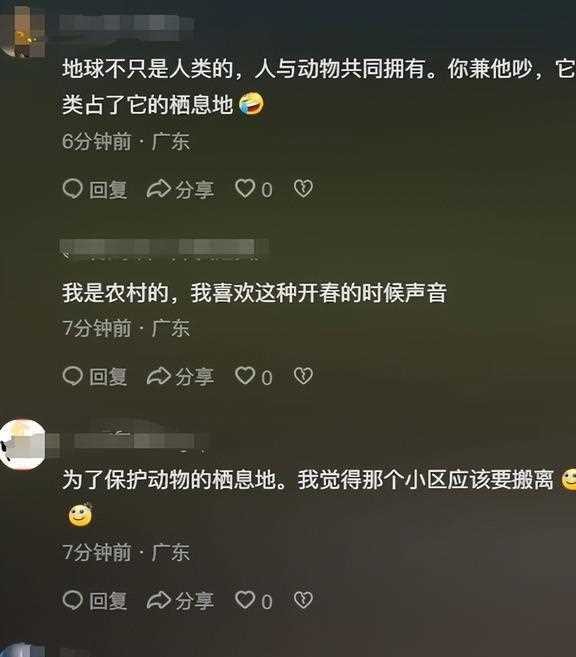The width and height of the screenshot is (576, 657).
Task: Share the 我是农村的 comment
Action: tap(181, 376)
